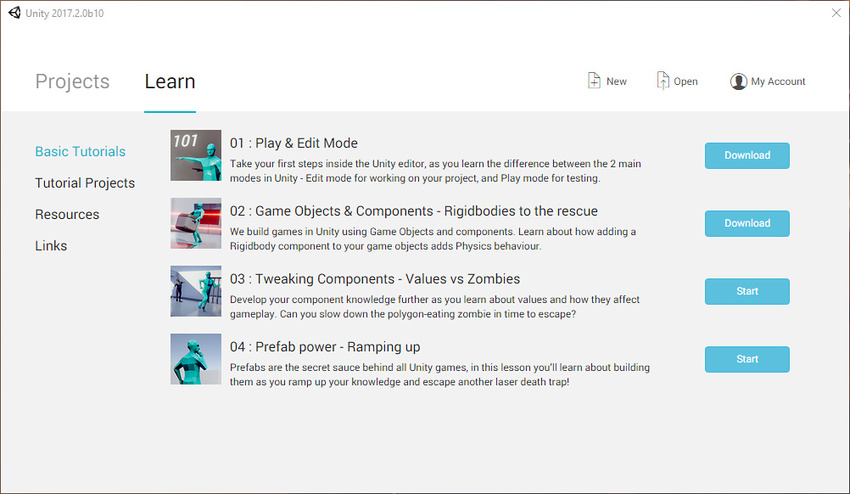Screen dimensions: 850x494
Task: Click the Unity logo in title bar
Action: click(x=15, y=12)
